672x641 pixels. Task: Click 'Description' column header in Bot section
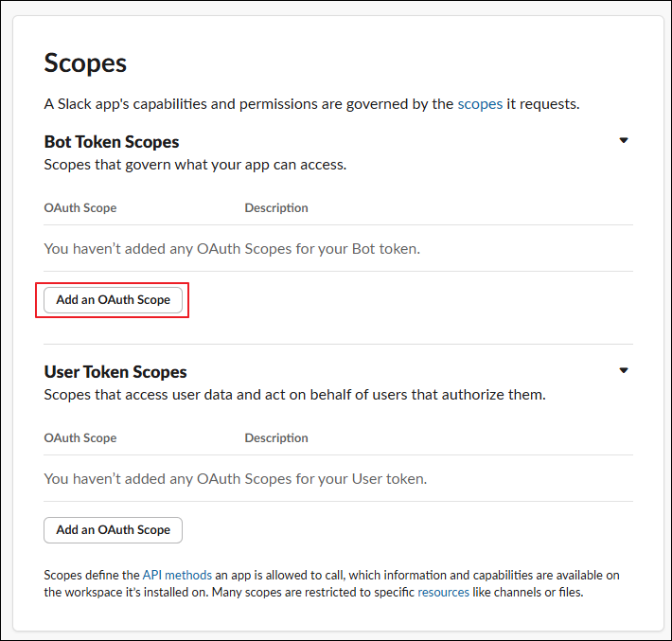click(276, 208)
